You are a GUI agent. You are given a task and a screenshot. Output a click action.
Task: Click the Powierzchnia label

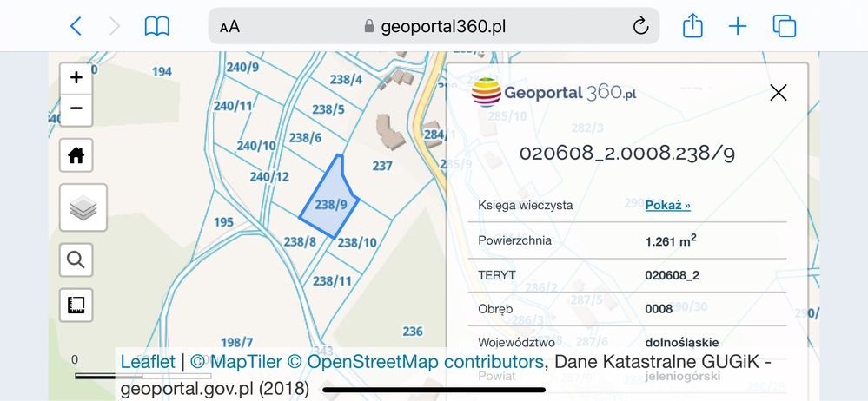[x=515, y=240]
